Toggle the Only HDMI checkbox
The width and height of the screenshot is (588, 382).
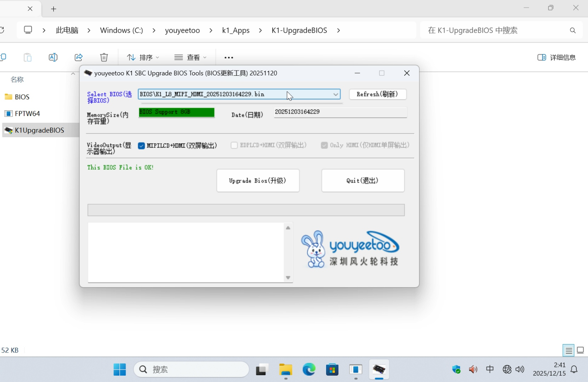tap(324, 146)
